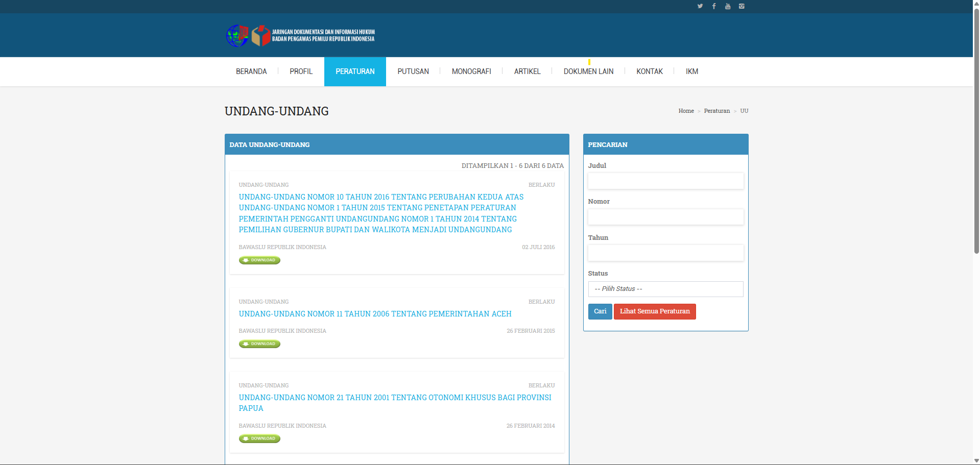Download the Otonomi Khusus Papua law
This screenshot has height=465, width=980.
(259, 438)
